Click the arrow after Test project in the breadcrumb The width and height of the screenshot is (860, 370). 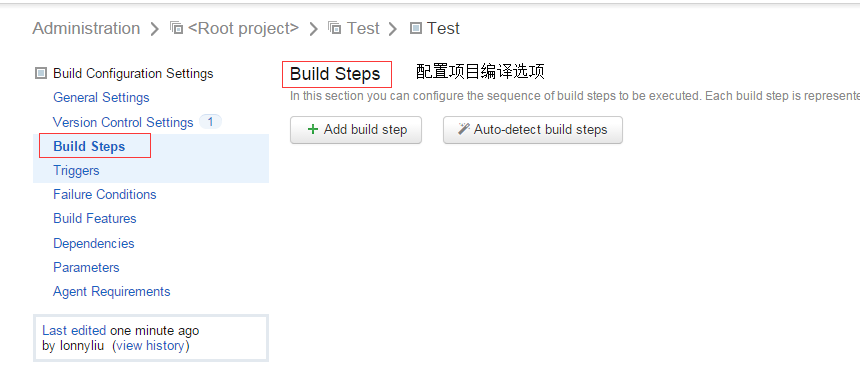392,29
